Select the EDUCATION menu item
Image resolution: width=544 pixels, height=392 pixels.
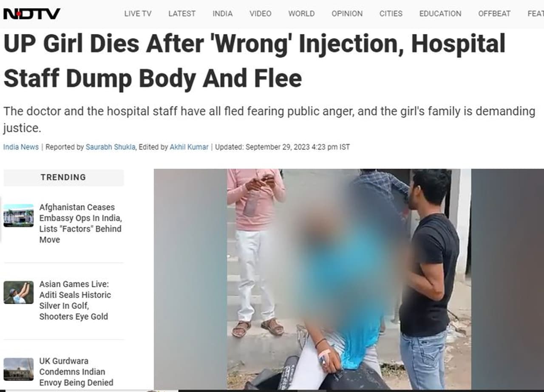click(x=440, y=14)
